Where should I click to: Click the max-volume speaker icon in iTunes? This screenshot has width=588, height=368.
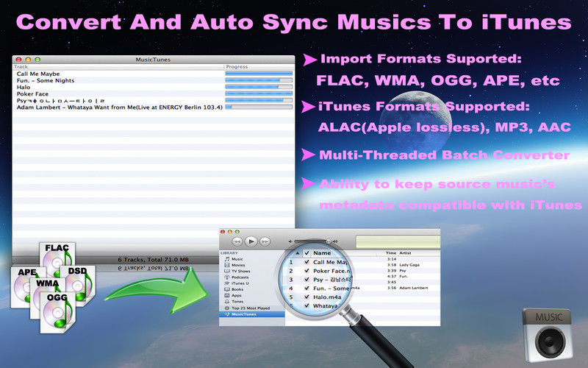pyautogui.click(x=335, y=241)
